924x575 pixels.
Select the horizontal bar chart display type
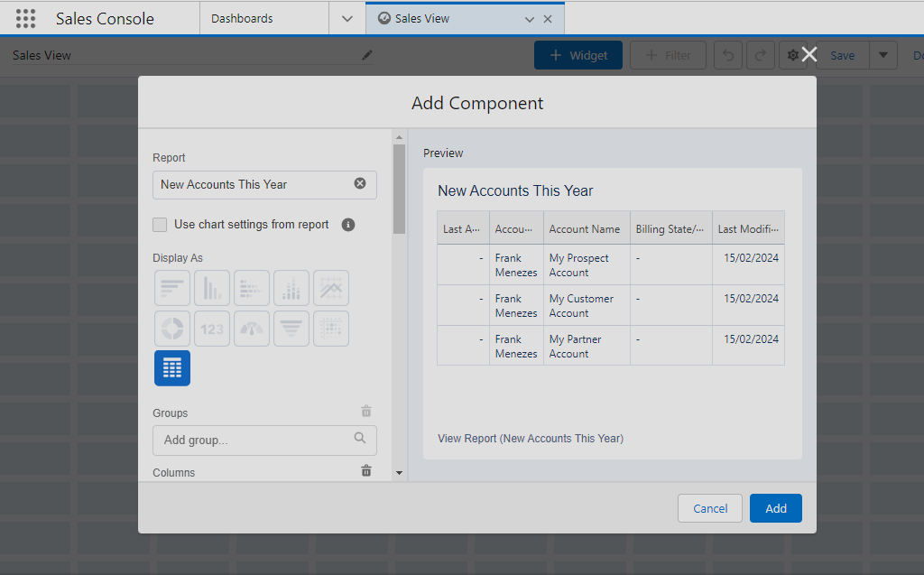tap(172, 288)
